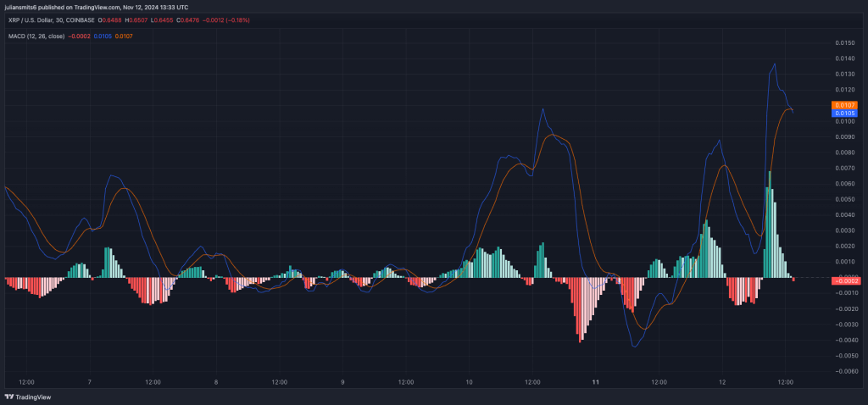Click the bold date label 11 on the time axis
The height and width of the screenshot is (405, 868).
[596, 382]
